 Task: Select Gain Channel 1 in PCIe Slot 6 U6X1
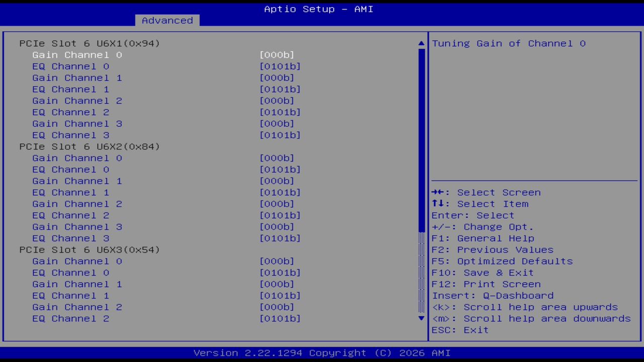tap(76, 77)
